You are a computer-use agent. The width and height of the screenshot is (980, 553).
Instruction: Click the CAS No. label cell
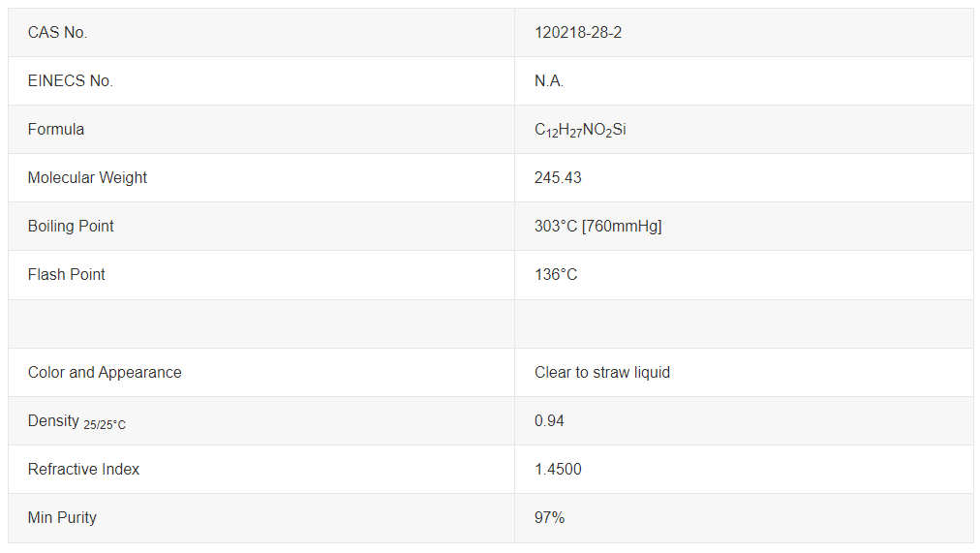click(261, 33)
